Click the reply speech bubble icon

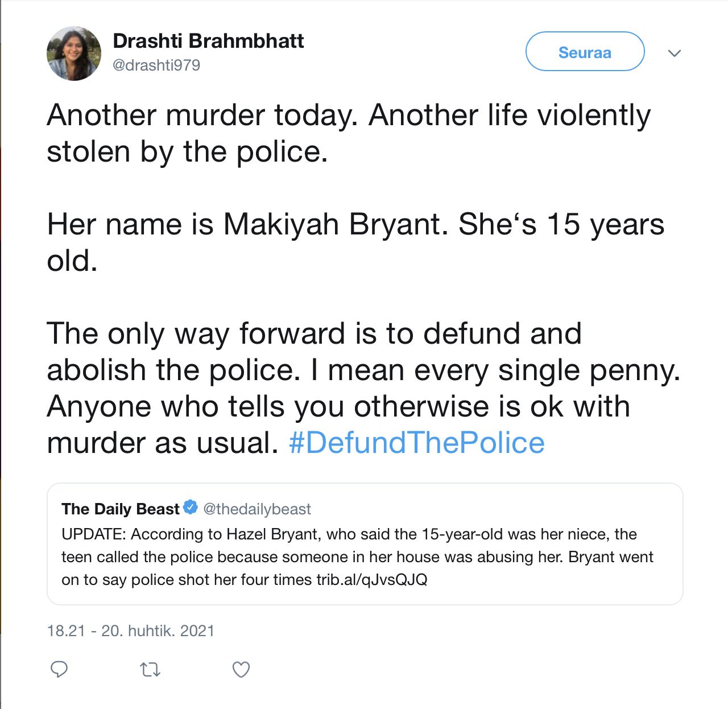tap(59, 669)
